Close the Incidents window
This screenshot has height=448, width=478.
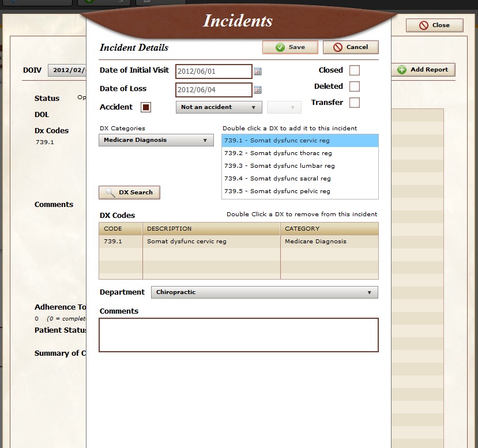(434, 25)
